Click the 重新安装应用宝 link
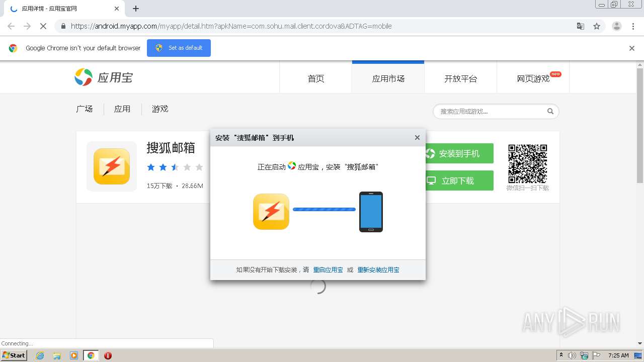Screen dimensions: 644x362 click(x=378, y=270)
